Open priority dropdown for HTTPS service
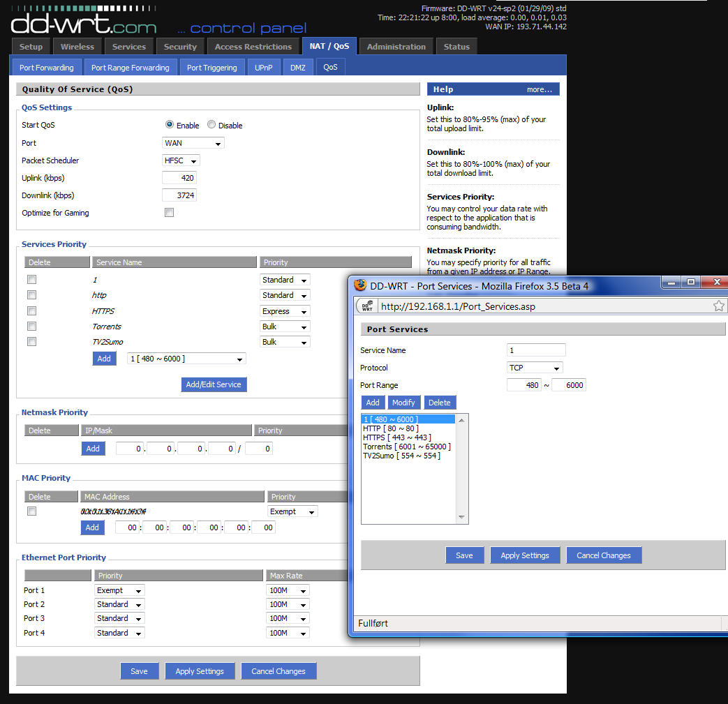The image size is (728, 704). pos(285,311)
